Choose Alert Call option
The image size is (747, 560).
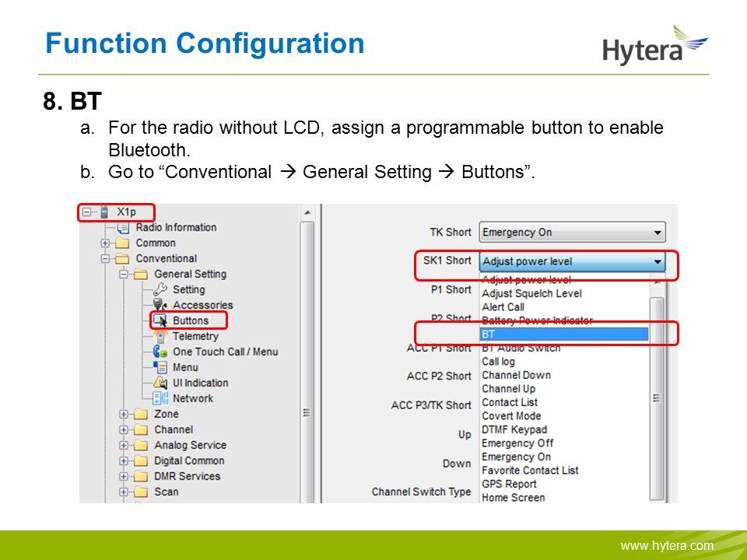[503, 307]
